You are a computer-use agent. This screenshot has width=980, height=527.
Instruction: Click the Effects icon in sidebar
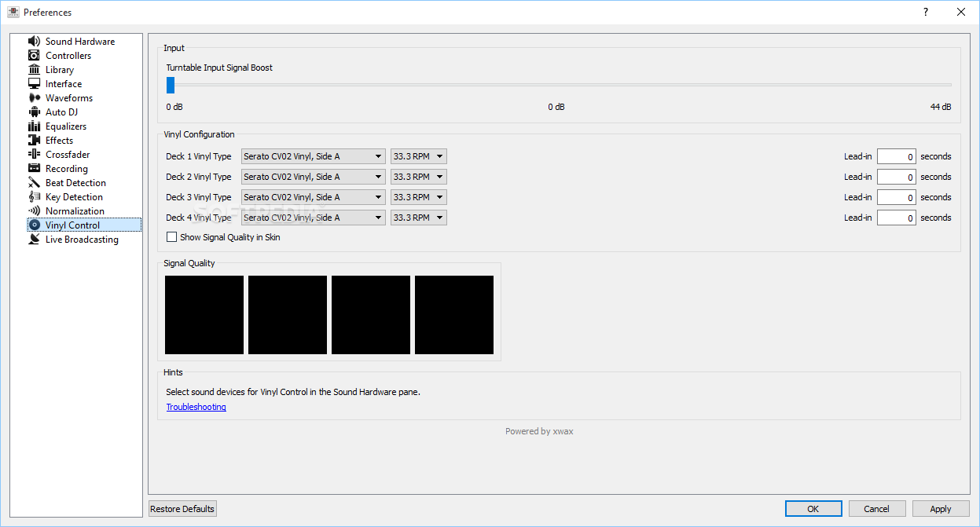click(34, 141)
